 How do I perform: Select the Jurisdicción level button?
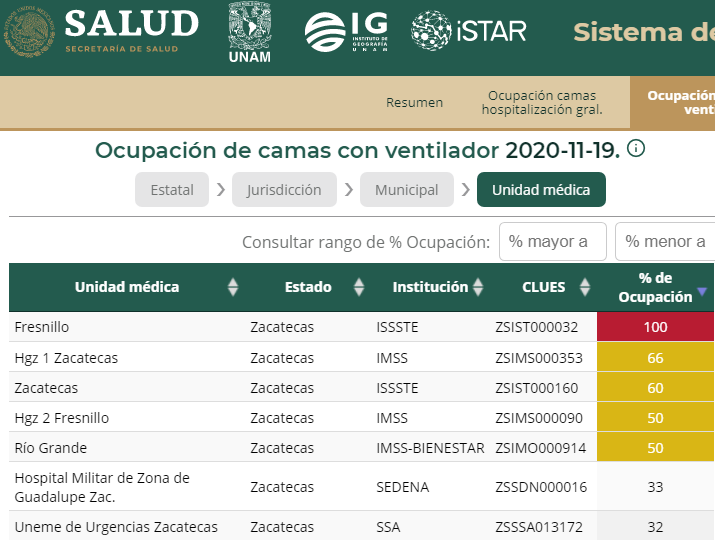284,190
